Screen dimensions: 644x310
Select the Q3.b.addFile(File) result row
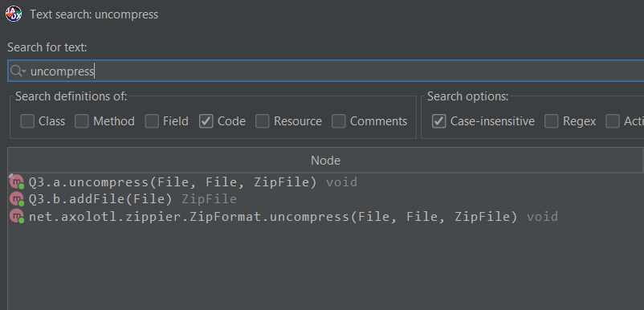pos(326,199)
